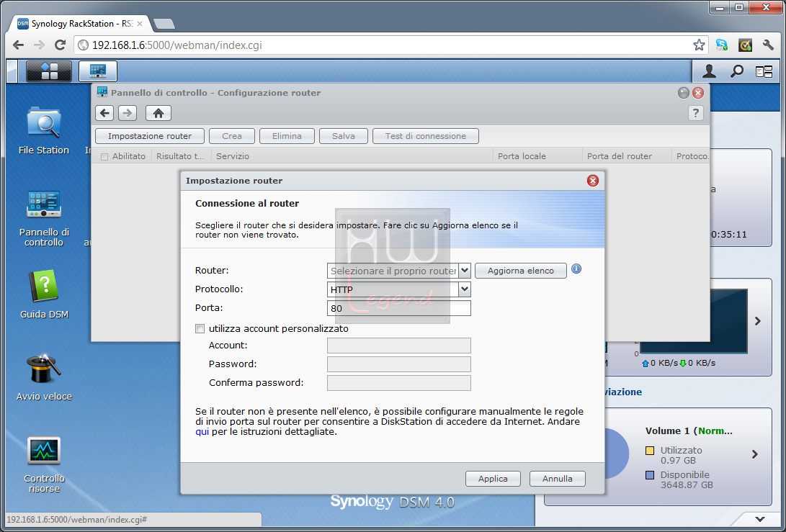This screenshot has height=532, width=786.
Task: Close the Impostazione router dialog
Action: [x=592, y=181]
